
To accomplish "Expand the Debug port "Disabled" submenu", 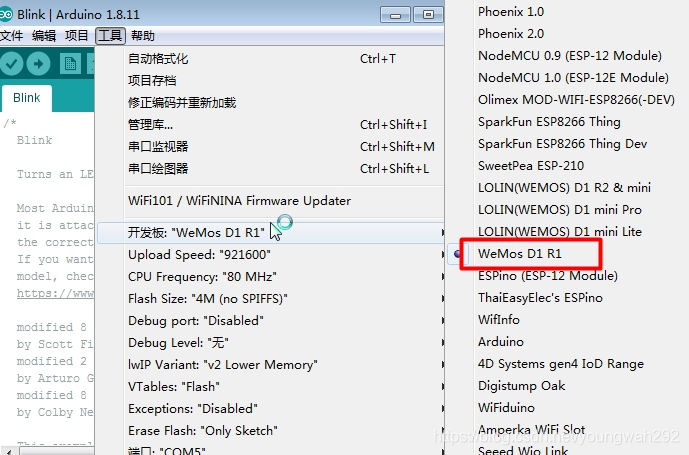I will click(x=270, y=320).
